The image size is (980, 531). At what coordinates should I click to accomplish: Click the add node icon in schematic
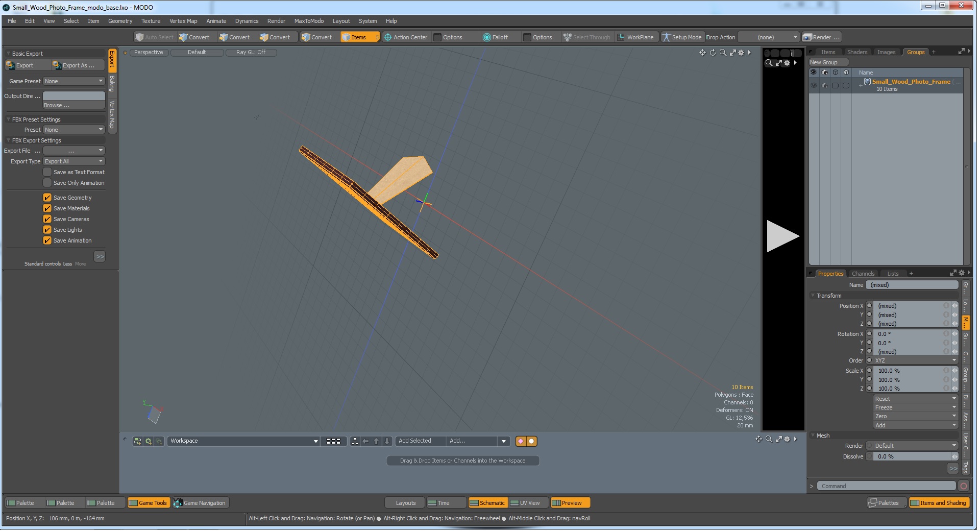click(x=137, y=441)
